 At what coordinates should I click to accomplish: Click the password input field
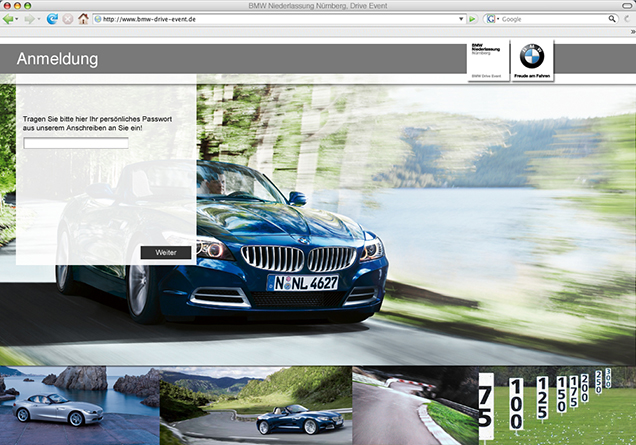tap(76, 143)
